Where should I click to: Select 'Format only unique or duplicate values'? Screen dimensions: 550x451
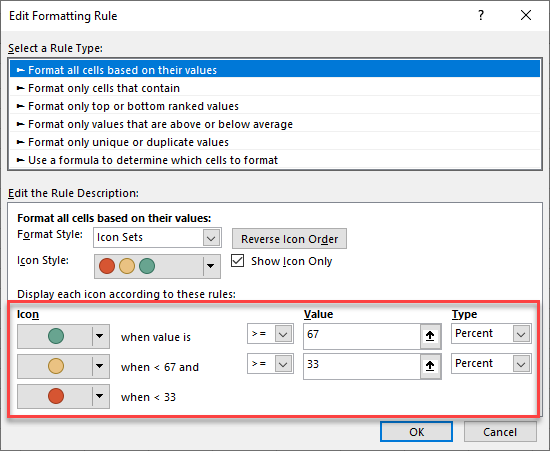click(x=275, y=142)
